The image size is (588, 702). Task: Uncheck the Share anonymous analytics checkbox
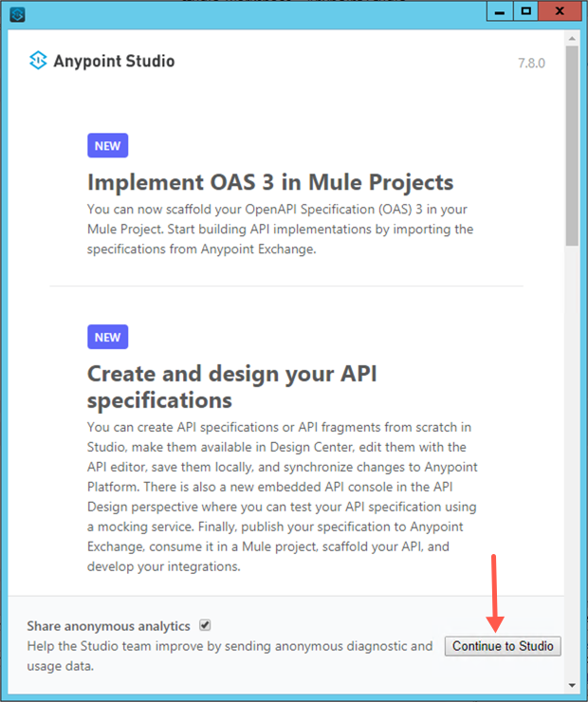coord(205,626)
